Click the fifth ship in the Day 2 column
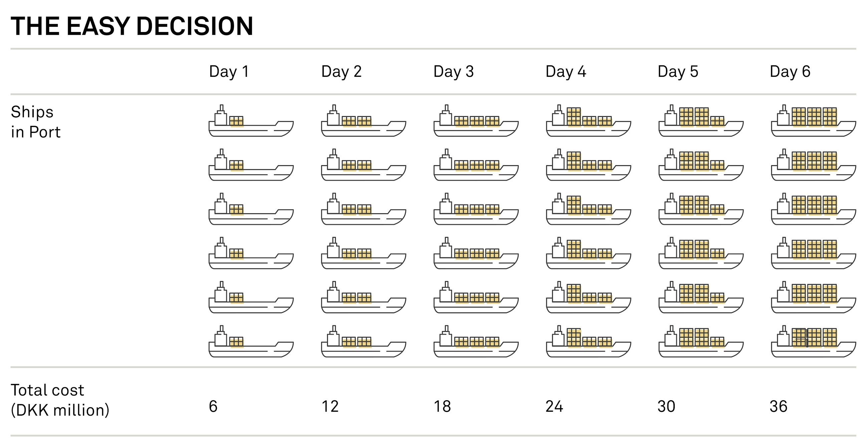868x447 pixels. coord(364,298)
